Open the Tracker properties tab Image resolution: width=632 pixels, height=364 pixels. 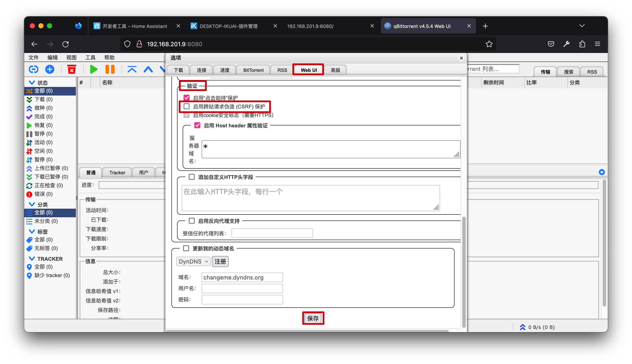pyautogui.click(x=117, y=173)
